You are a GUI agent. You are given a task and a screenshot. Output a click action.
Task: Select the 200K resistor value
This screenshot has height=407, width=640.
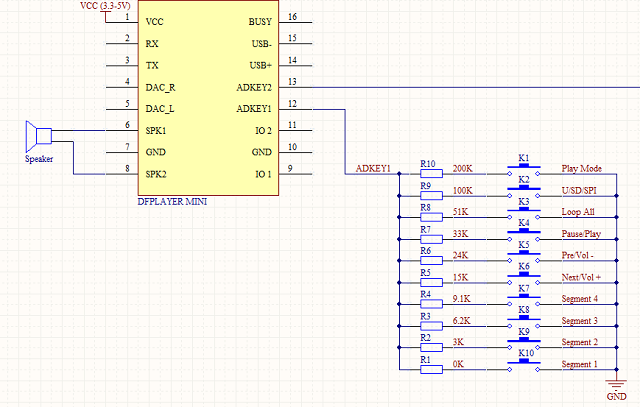click(x=462, y=168)
